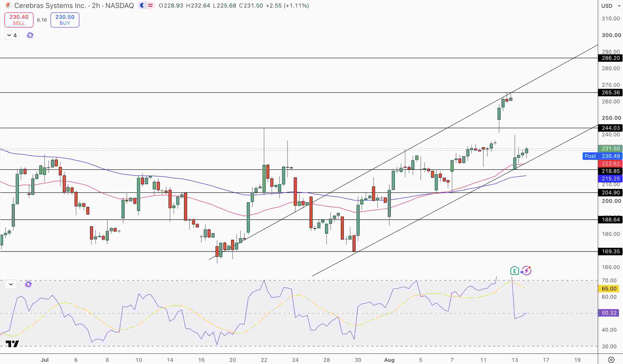Open the green earnings E marker
623x364 pixels.
point(514,271)
